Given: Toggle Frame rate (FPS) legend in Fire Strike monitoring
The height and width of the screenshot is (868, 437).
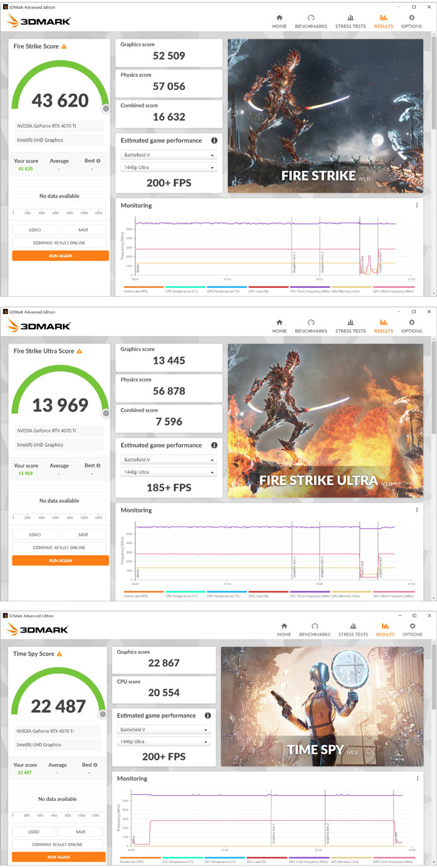Looking at the screenshot, I should click(x=144, y=290).
